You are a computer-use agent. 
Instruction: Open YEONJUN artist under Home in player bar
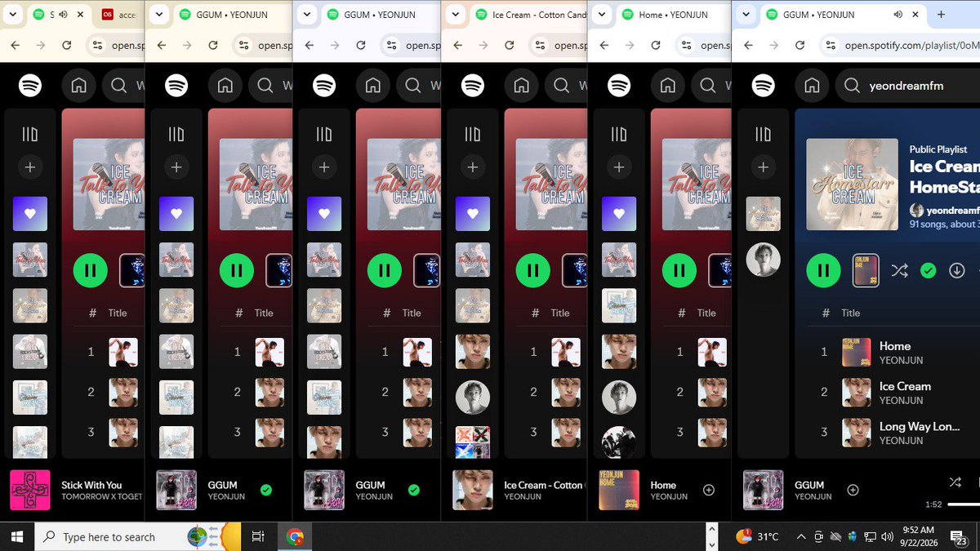669,496
